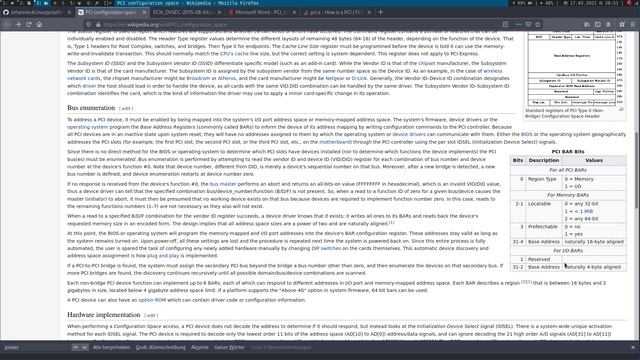The width and height of the screenshot is (640, 360).
Task: Select the PCI configuration space tab
Action: click(112, 13)
